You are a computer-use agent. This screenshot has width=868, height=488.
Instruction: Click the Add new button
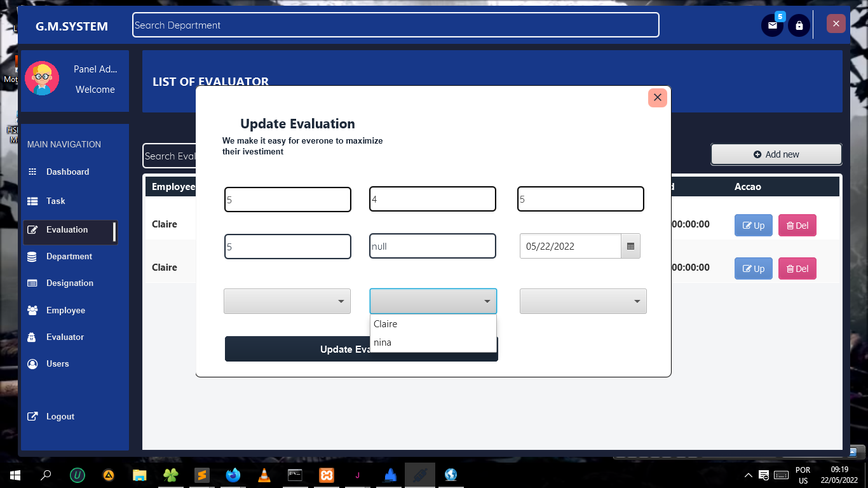[x=776, y=154]
